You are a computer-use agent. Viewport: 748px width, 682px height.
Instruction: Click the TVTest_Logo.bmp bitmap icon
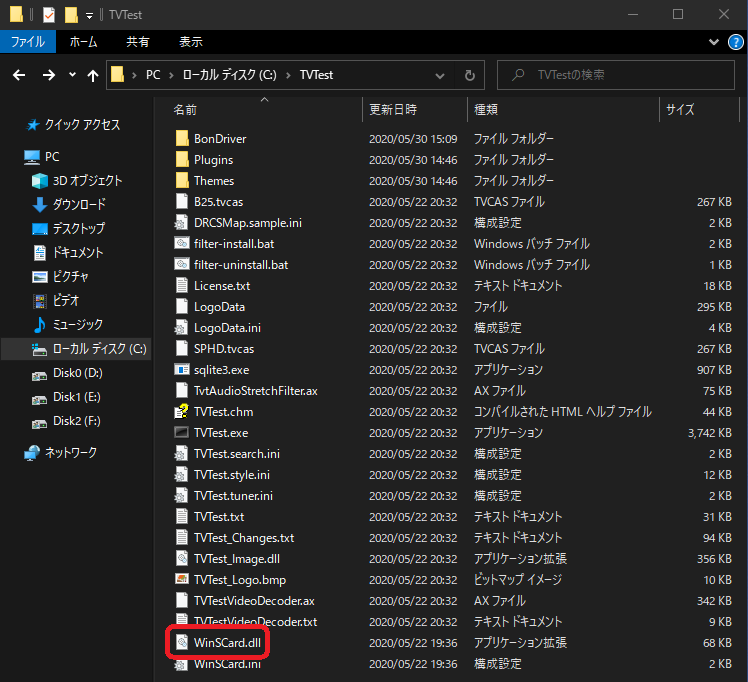pyautogui.click(x=181, y=580)
